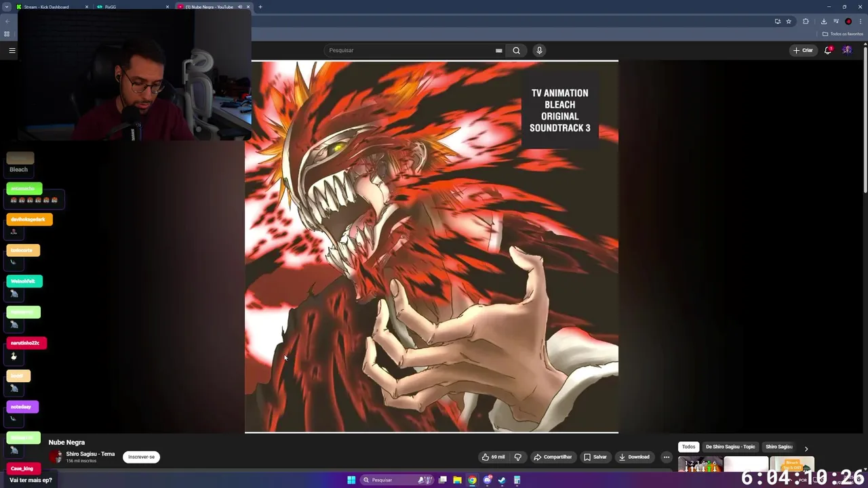Screen dimensions: 868x488
Task: Open Chrome extensions puzzle icon
Action: tap(806, 21)
